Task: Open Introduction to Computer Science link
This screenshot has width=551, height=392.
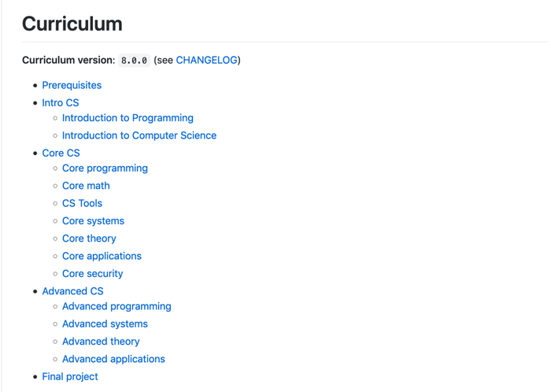Action: [139, 135]
